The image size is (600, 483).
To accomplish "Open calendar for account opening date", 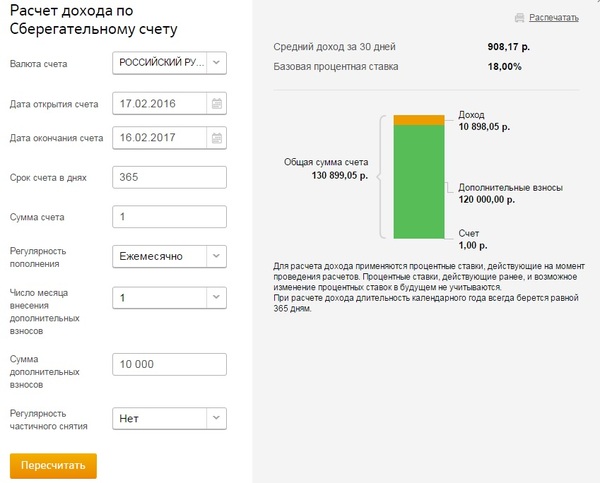I will [x=217, y=103].
